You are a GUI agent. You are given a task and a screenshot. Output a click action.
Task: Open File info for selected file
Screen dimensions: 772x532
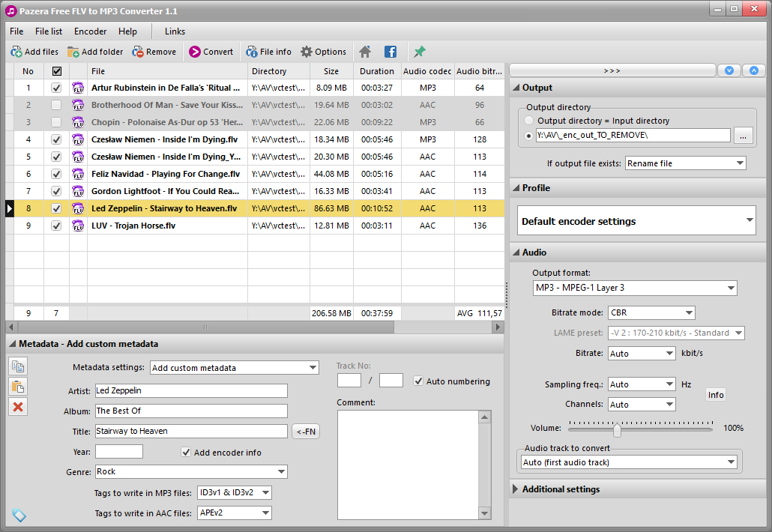click(269, 52)
